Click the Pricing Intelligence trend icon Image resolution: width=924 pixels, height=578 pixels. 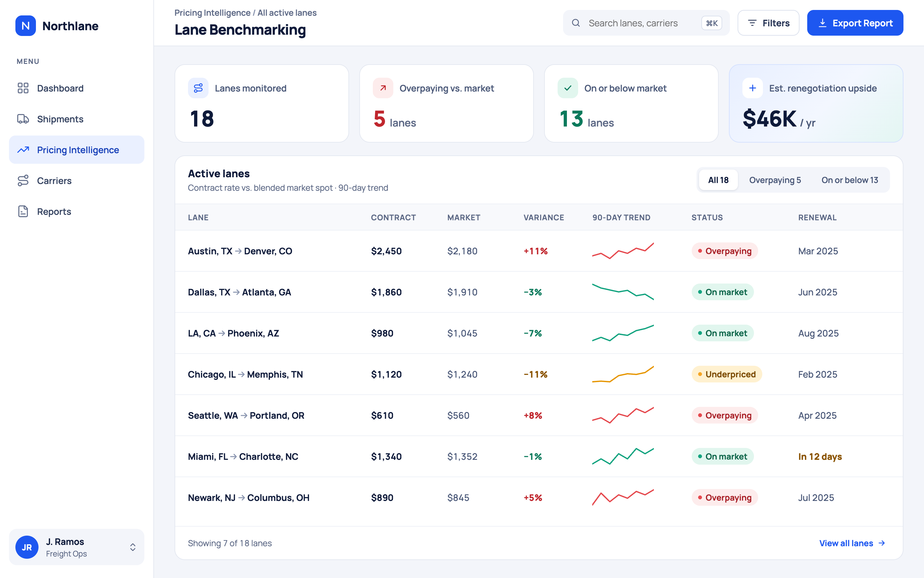point(23,150)
